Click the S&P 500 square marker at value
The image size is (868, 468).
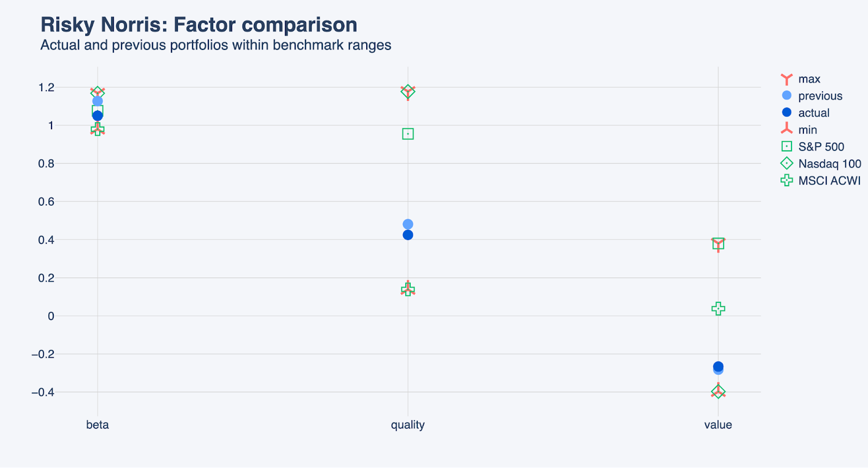(x=718, y=244)
